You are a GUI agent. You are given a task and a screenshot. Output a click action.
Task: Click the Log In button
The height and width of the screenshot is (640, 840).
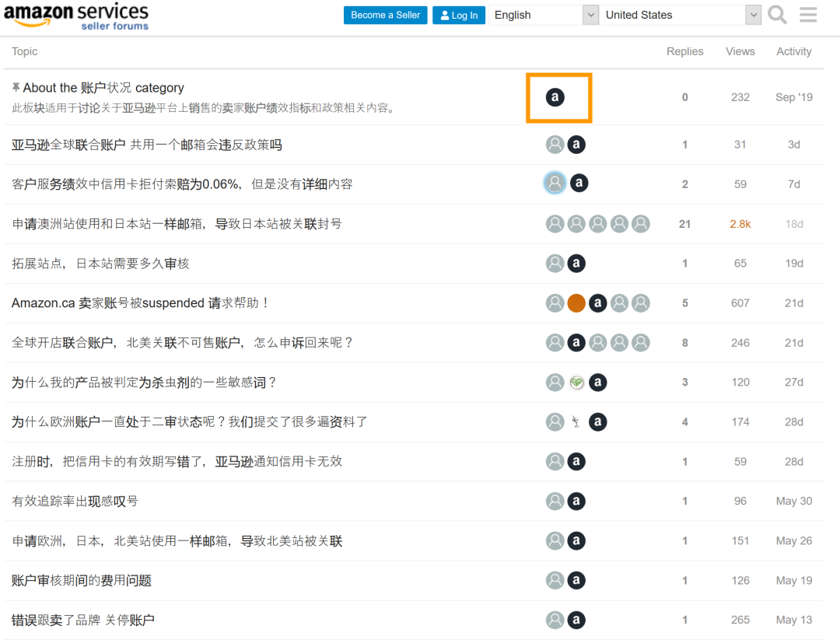[458, 15]
